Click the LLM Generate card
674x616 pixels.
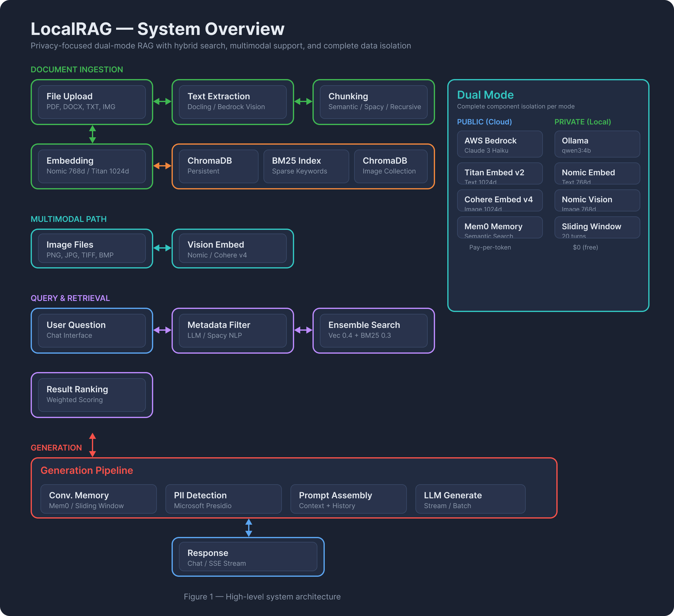pos(470,499)
